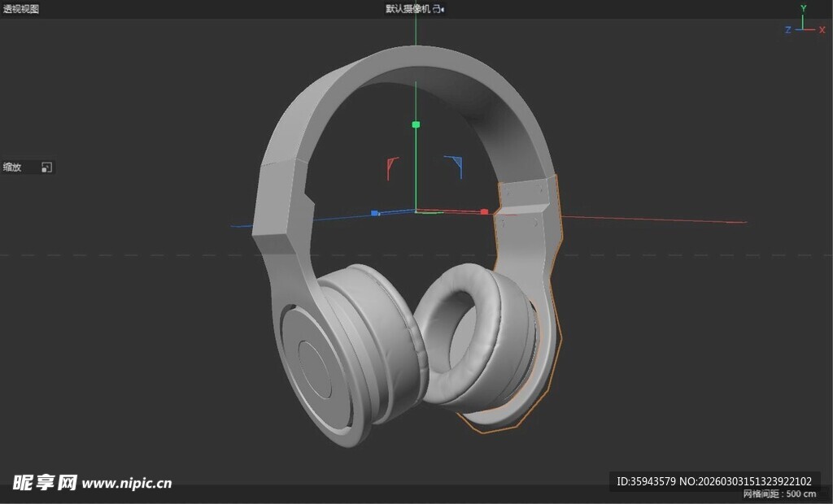Select the red X-axis handle on the gizmo

point(484,212)
